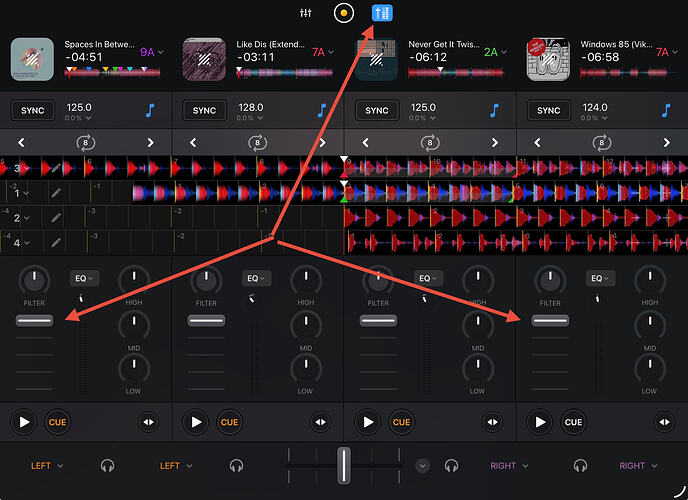Toggle SYNC on the 124.0 BPM deck
This screenshot has width=688, height=500.
click(x=549, y=110)
